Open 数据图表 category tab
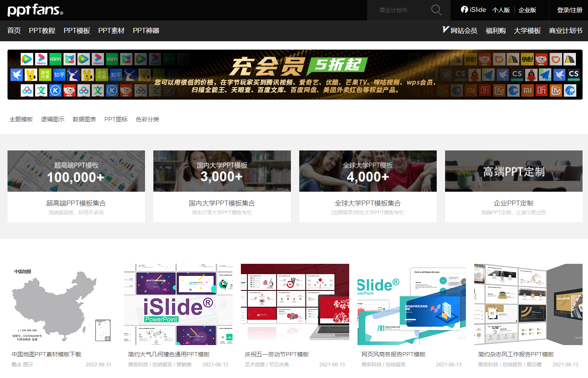 pos(84,119)
